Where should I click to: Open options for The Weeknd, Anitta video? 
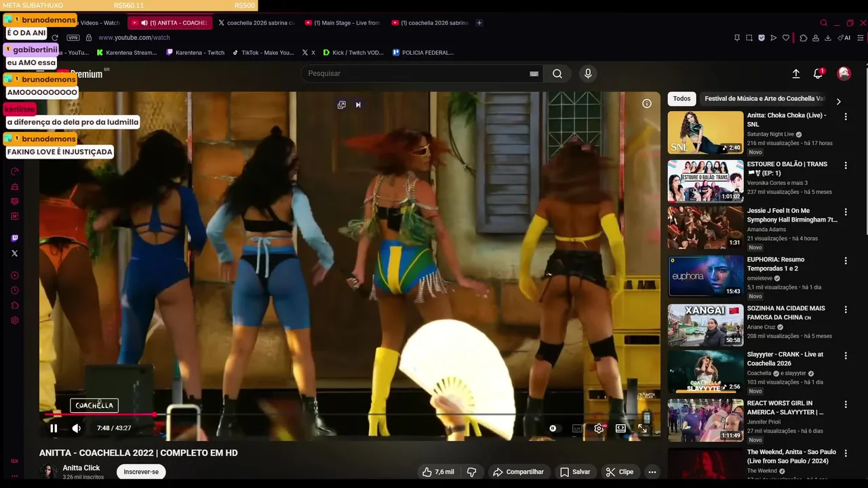(846, 453)
